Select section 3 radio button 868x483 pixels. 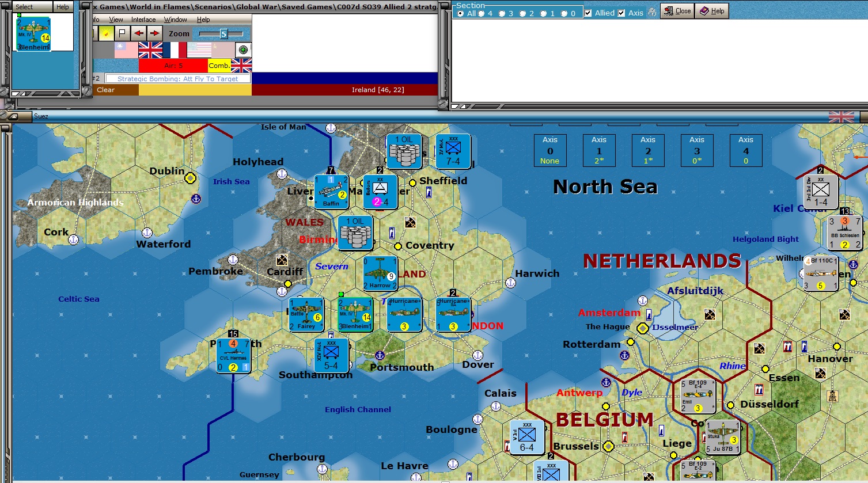502,13
